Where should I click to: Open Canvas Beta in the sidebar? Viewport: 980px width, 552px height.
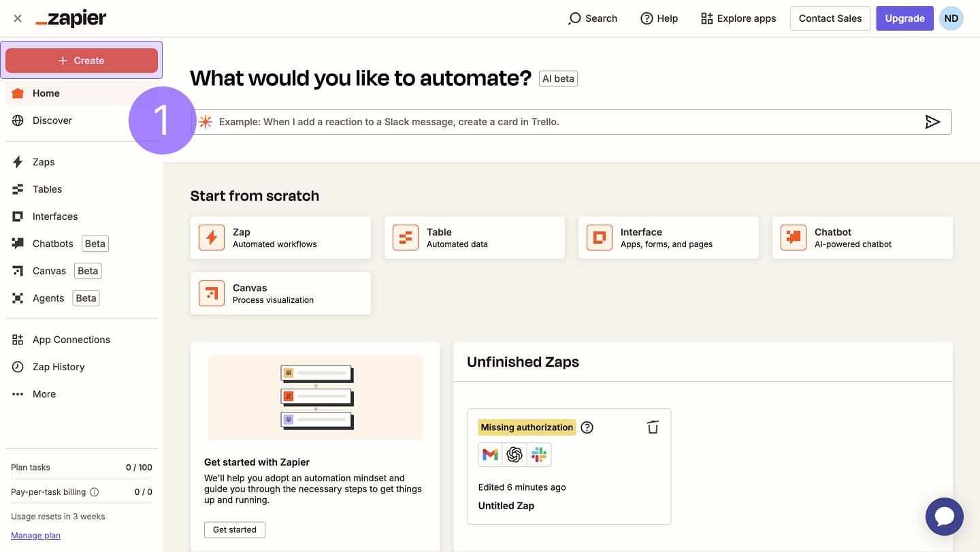82,271
